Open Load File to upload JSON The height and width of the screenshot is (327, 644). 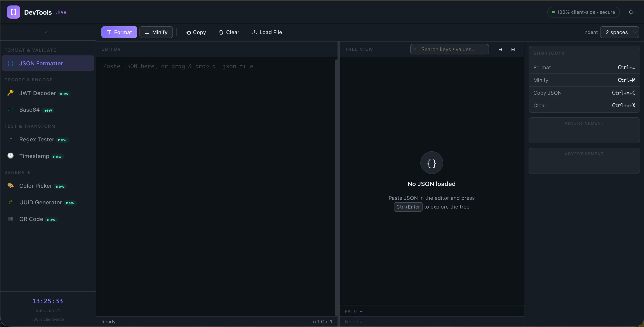point(267,32)
